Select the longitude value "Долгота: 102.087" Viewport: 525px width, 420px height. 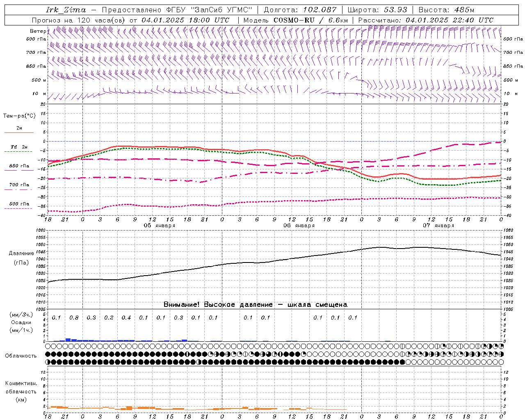(300, 10)
